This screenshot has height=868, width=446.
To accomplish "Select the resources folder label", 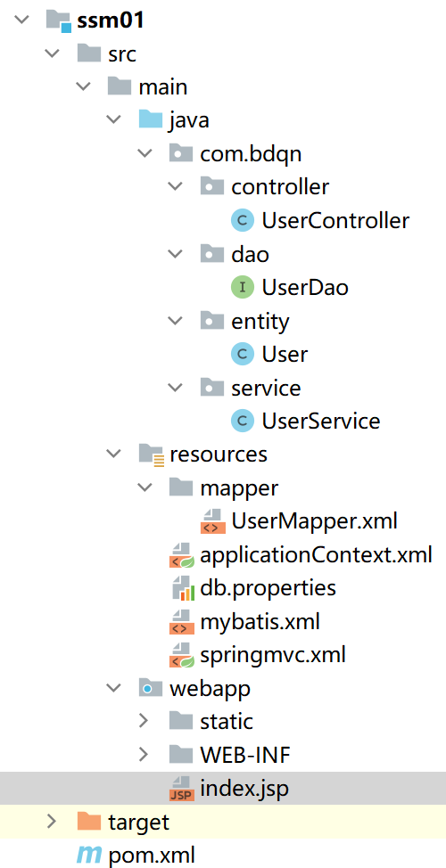I will click(219, 454).
